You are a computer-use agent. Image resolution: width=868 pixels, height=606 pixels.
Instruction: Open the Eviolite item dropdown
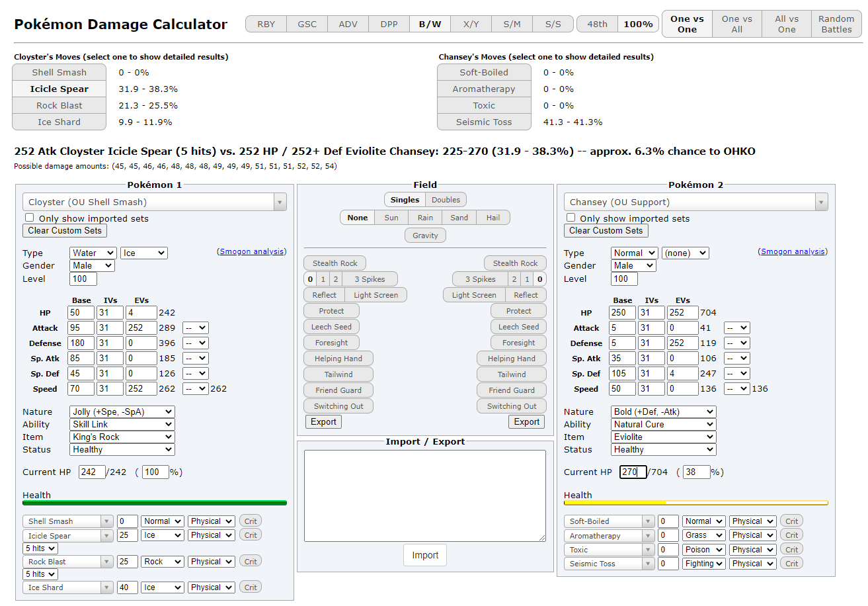(664, 437)
